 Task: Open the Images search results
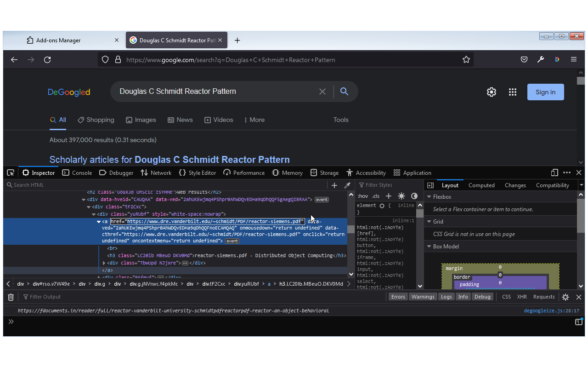[141, 120]
